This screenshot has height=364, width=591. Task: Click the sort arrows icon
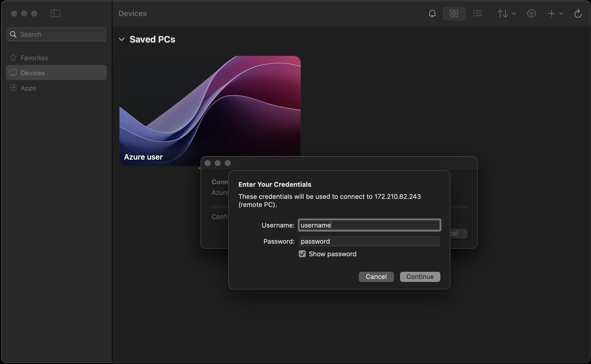[x=503, y=14]
